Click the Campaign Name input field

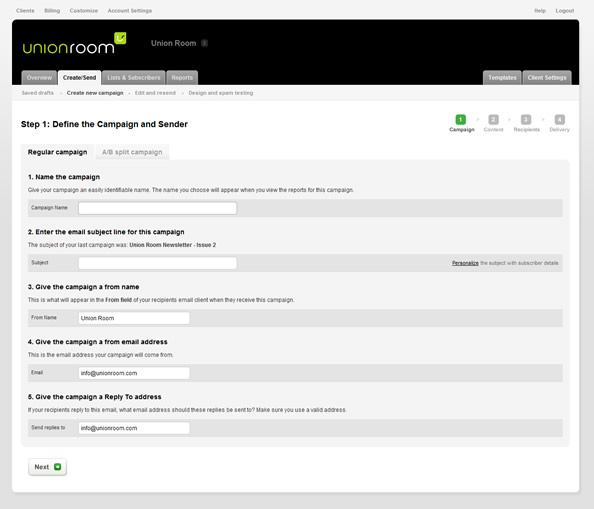pyautogui.click(x=158, y=208)
